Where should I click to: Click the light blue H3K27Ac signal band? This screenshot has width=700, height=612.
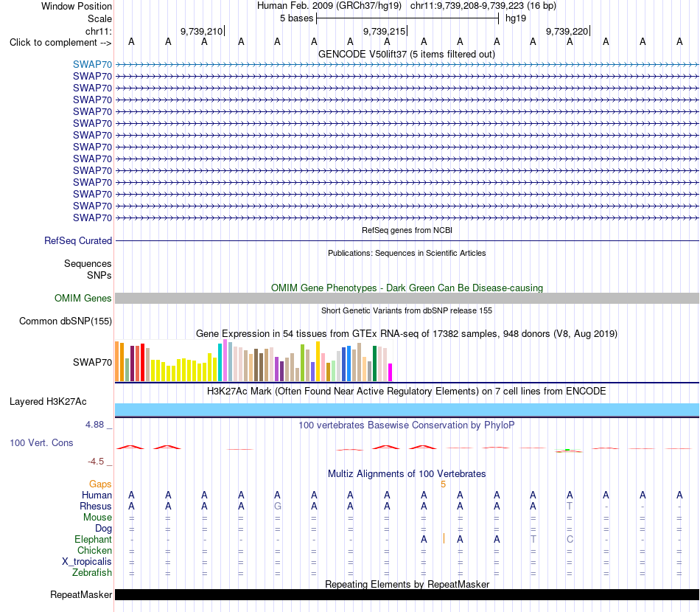407,410
